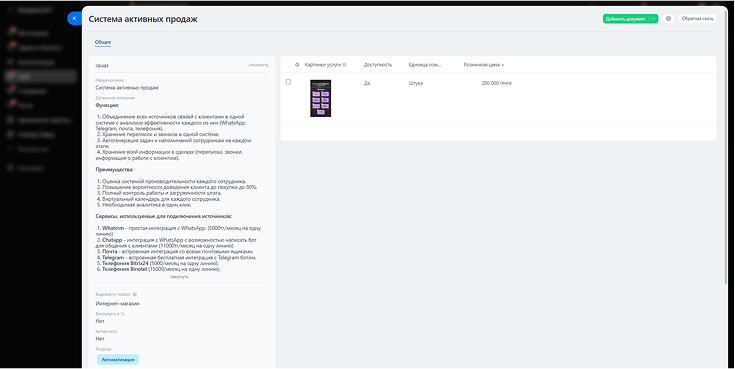735x369 pixels.
Task: Toggle the sort arrow on Розничная цена
Action: pyautogui.click(x=502, y=65)
